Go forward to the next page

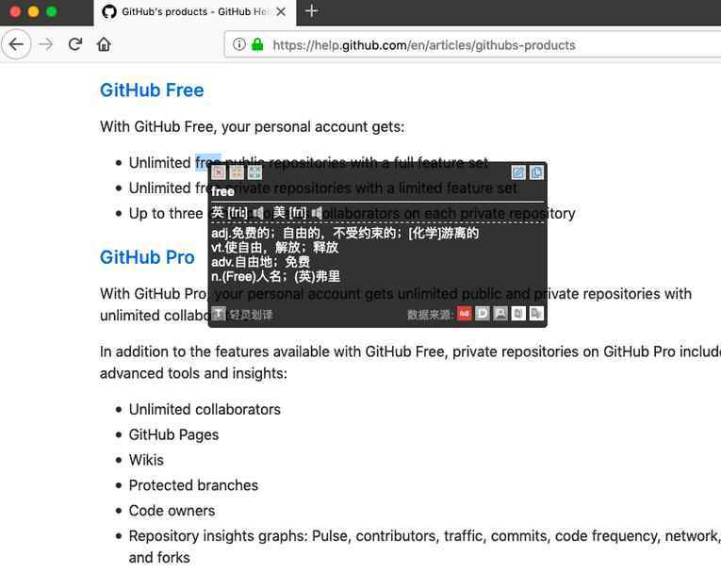tap(45, 44)
